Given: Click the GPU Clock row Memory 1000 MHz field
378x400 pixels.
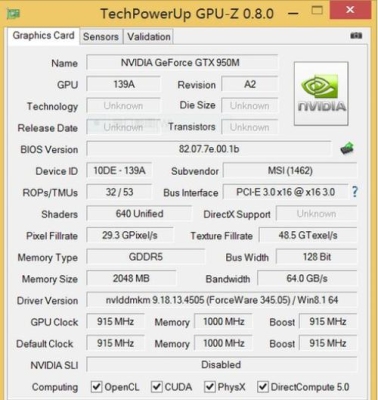Looking at the screenshot, I should point(223,322).
